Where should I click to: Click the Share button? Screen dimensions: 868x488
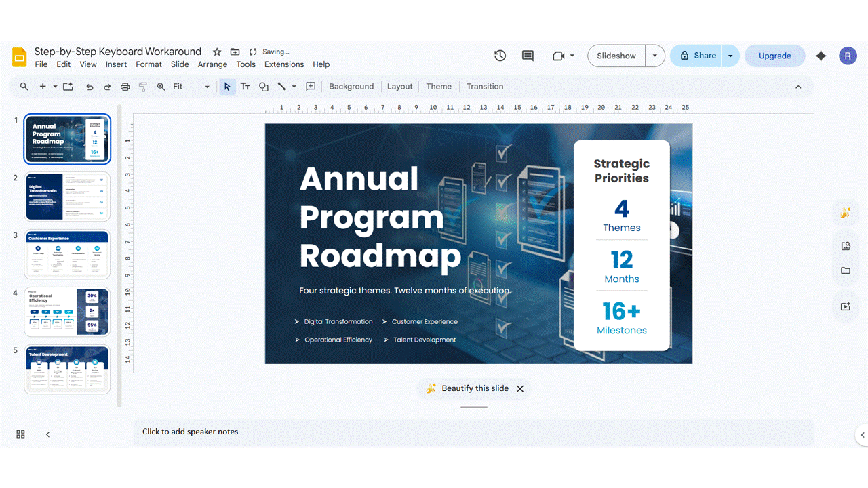(x=697, y=56)
